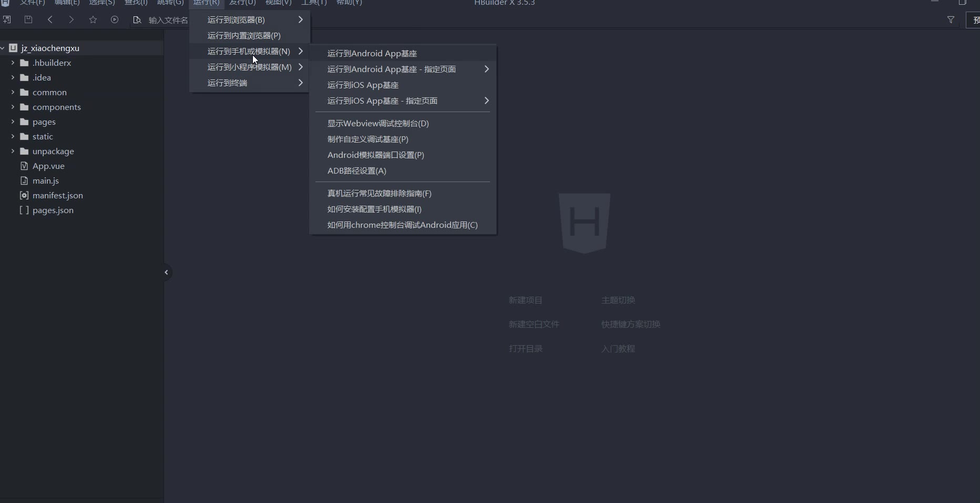This screenshot has width=980, height=503.
Task: Click the 入门教程 link
Action: click(x=618, y=348)
